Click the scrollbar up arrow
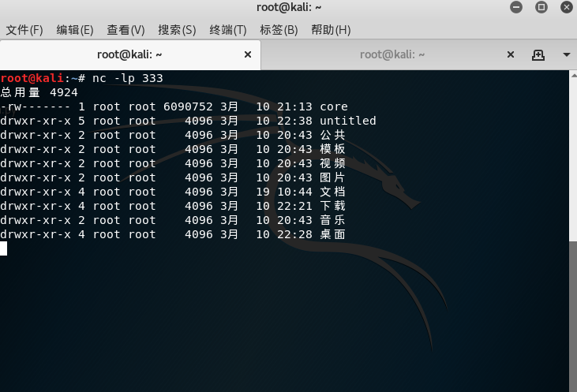 tap(573, 75)
